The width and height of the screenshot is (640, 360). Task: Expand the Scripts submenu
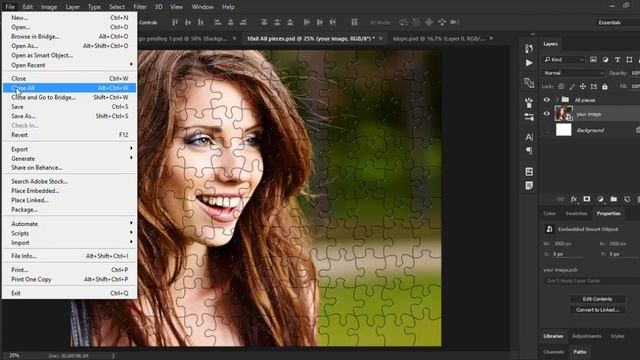point(69,233)
